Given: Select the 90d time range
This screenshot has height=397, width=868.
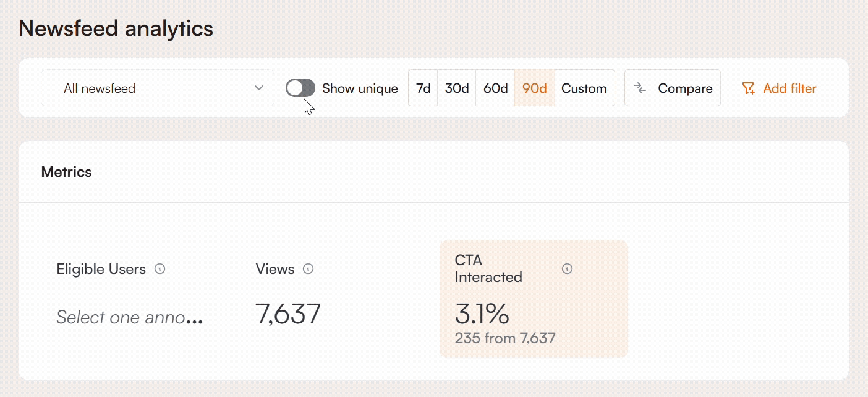Looking at the screenshot, I should pos(535,88).
